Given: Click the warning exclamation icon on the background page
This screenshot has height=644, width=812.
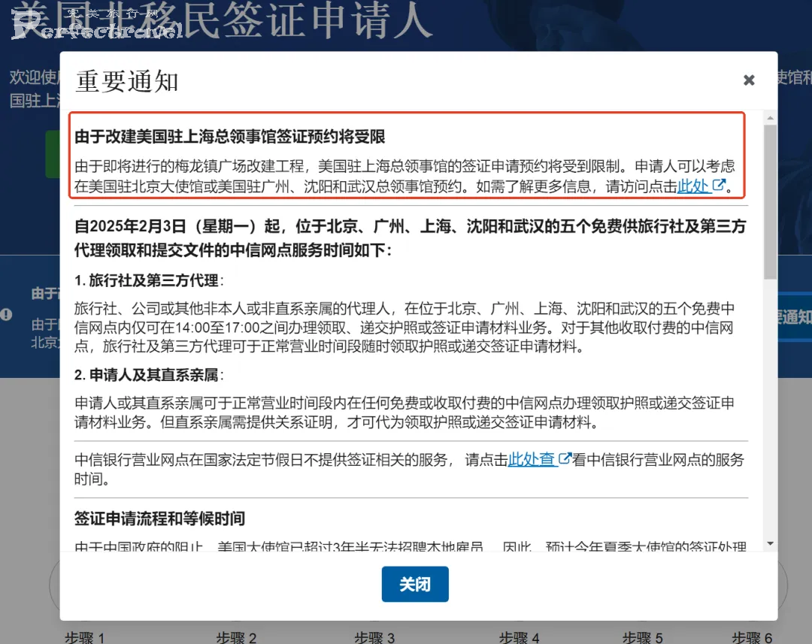Looking at the screenshot, I should 6,314.
